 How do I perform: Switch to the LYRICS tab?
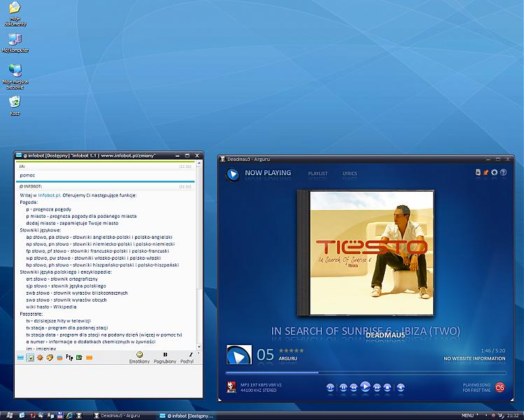click(x=350, y=173)
